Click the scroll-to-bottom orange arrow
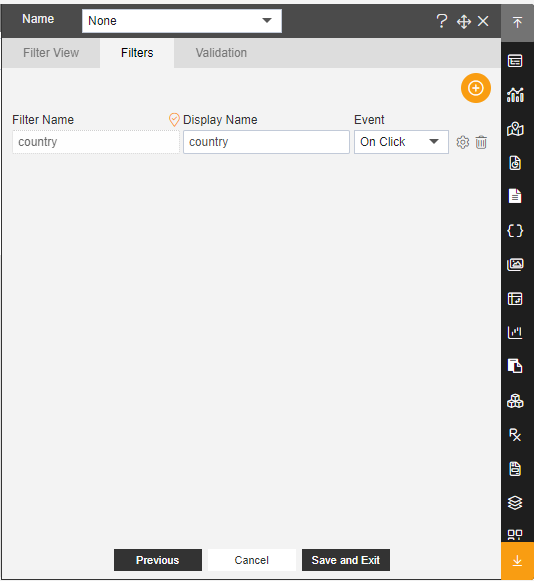Viewport: 534px width, 581px height. pos(517,561)
